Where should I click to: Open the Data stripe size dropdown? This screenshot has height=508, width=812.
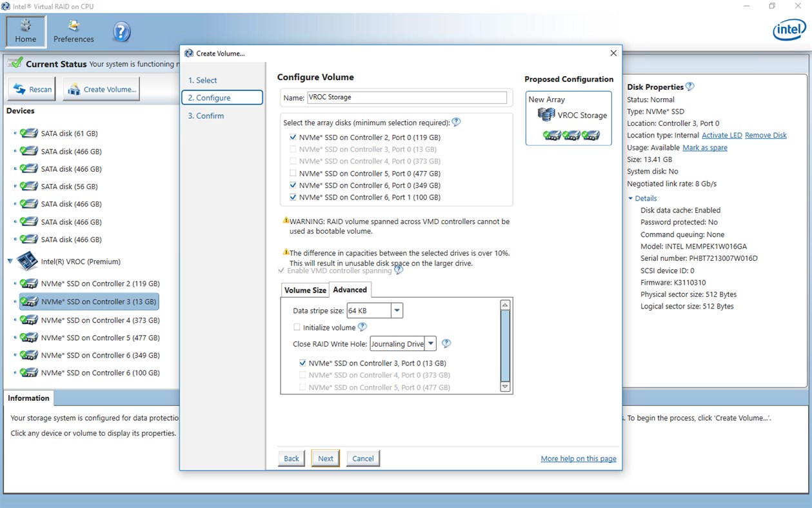tap(398, 310)
